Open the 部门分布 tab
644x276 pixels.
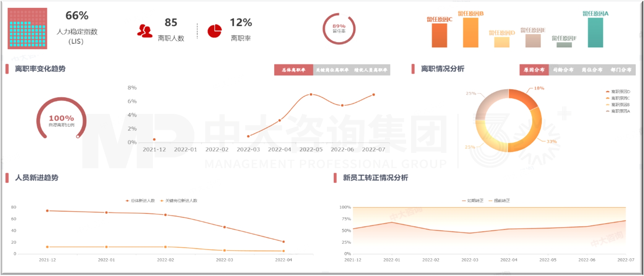click(x=621, y=70)
